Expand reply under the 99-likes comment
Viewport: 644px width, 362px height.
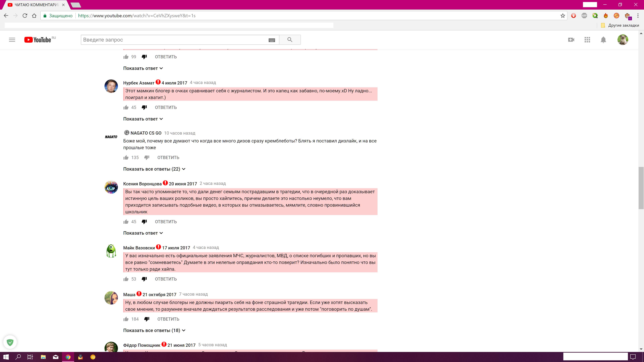click(143, 68)
